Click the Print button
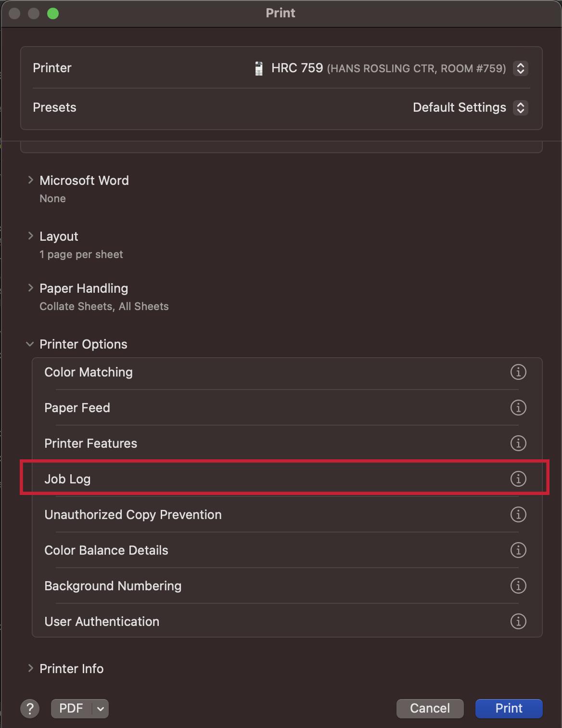The width and height of the screenshot is (562, 728). 509,708
